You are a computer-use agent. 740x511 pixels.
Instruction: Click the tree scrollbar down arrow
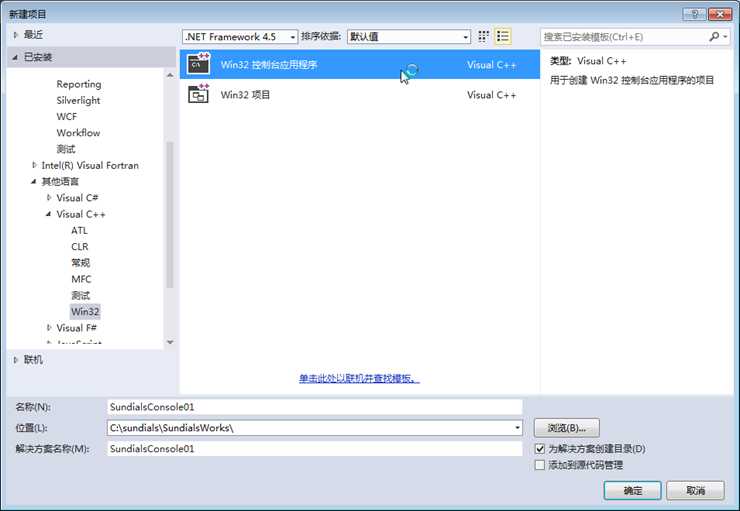click(170, 342)
